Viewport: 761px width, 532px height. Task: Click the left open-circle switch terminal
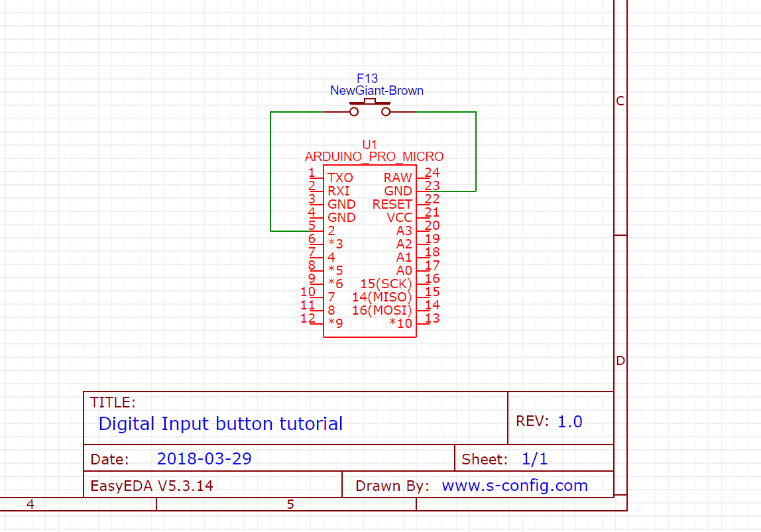click(x=354, y=112)
